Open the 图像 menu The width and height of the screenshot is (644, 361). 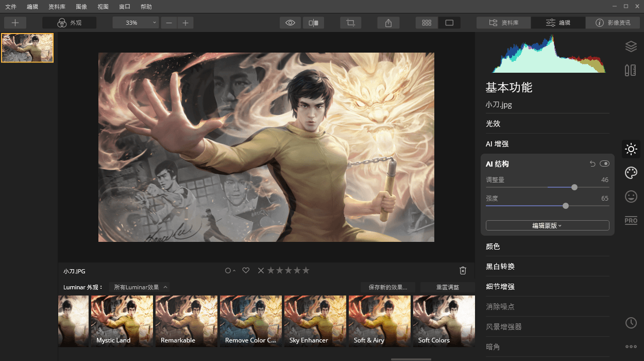[x=81, y=7]
